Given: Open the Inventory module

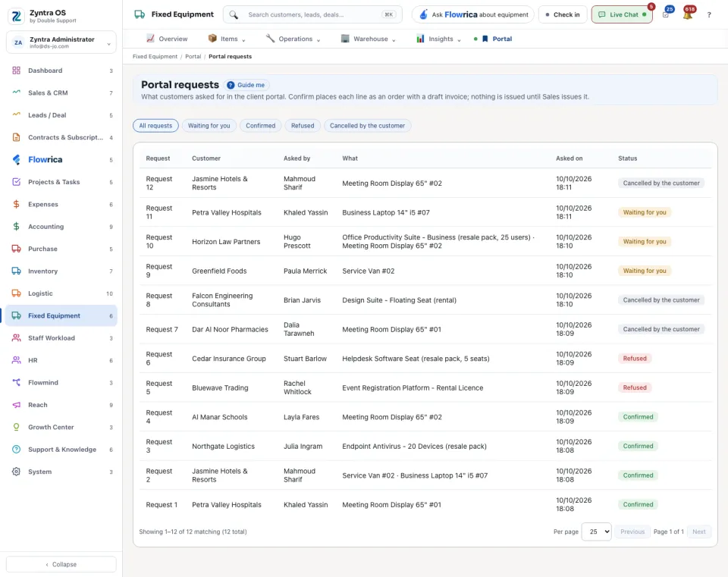Looking at the screenshot, I should (61, 271).
